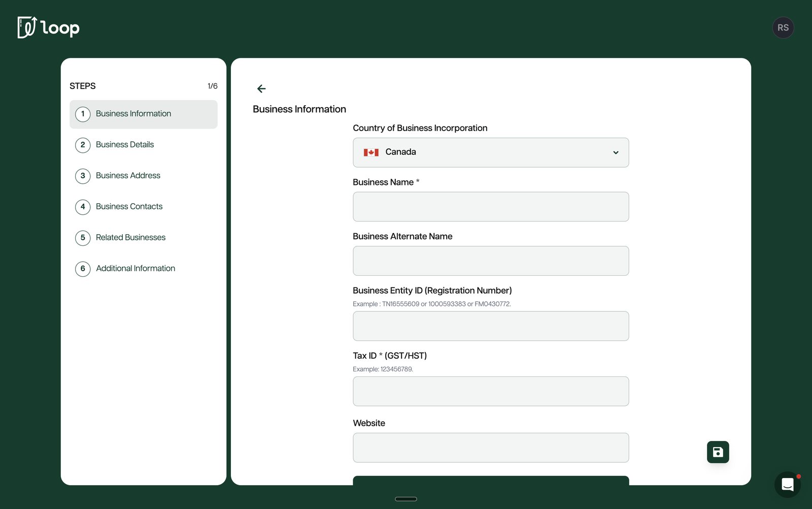812x509 pixels.
Task: Click the Website input field
Action: pos(491,448)
